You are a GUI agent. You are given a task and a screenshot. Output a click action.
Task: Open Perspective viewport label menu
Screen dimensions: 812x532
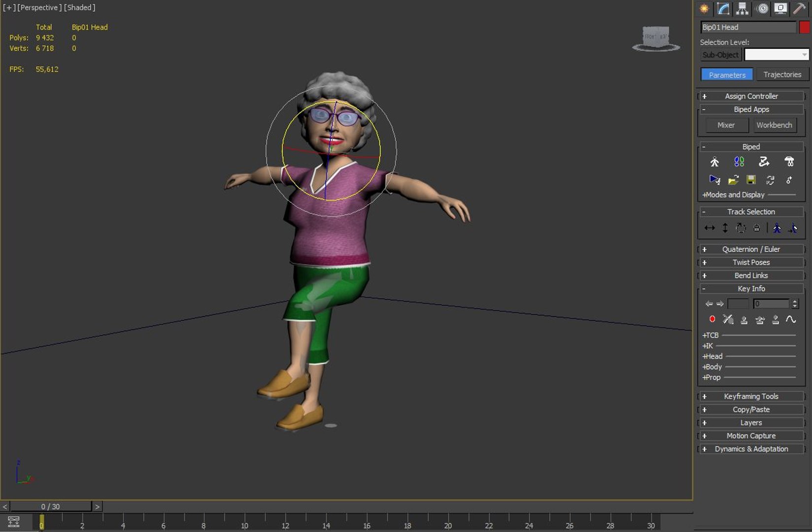[x=39, y=7]
